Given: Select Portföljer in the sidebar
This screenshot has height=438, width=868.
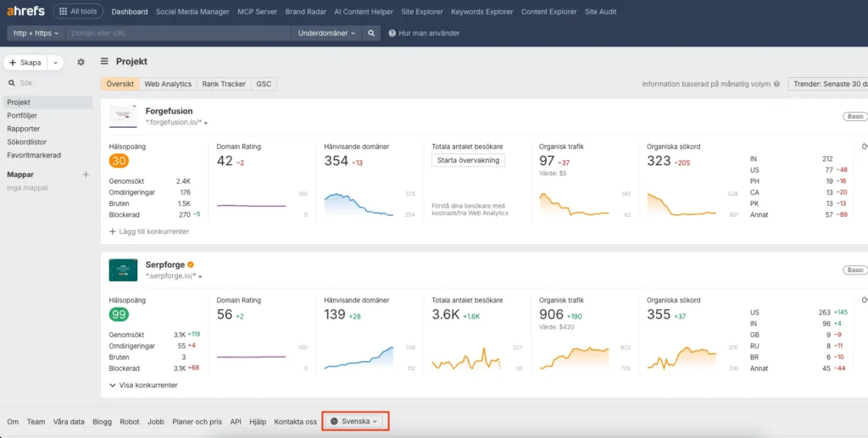Looking at the screenshot, I should click(x=22, y=115).
